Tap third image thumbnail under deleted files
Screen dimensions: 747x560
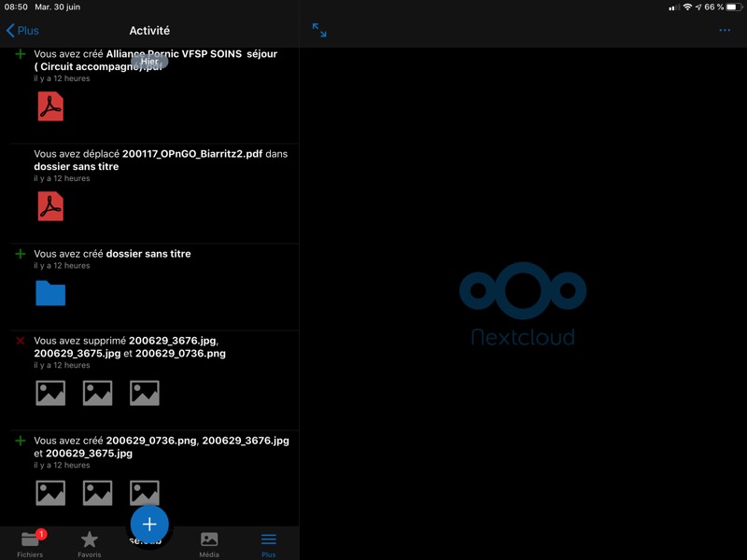[x=144, y=393]
